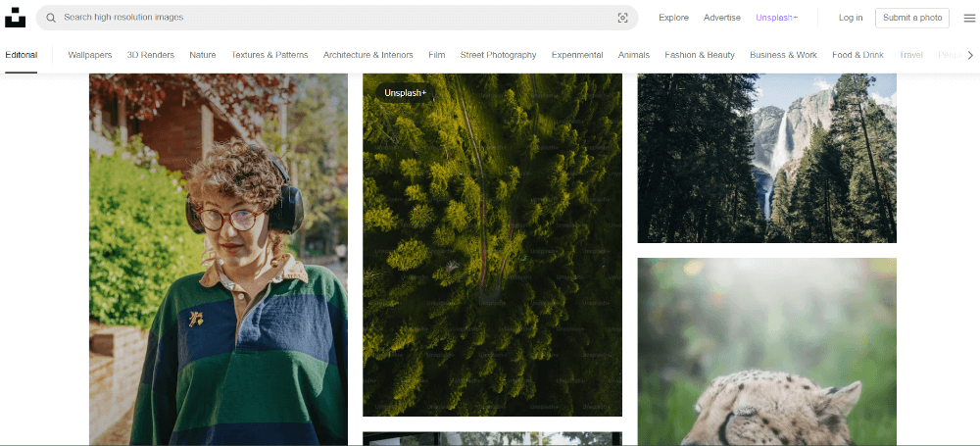The image size is (980, 446).
Task: Open photo of person wearing headphones
Action: 219,259
